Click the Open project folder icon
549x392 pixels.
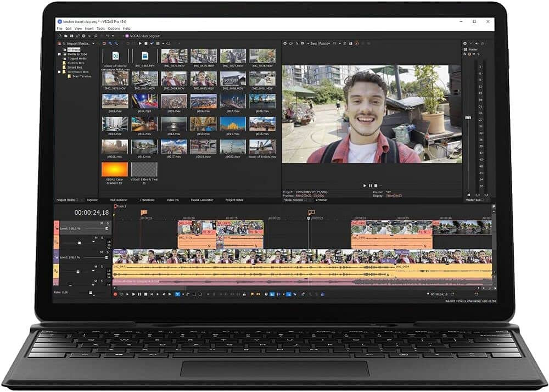click(66, 36)
